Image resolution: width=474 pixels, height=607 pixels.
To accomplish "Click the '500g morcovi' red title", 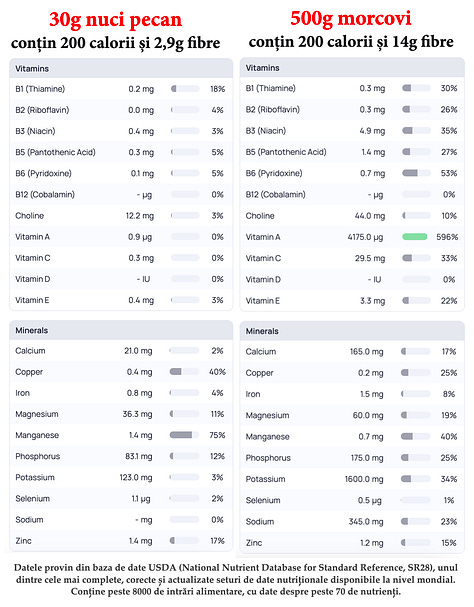I will (x=350, y=19).
